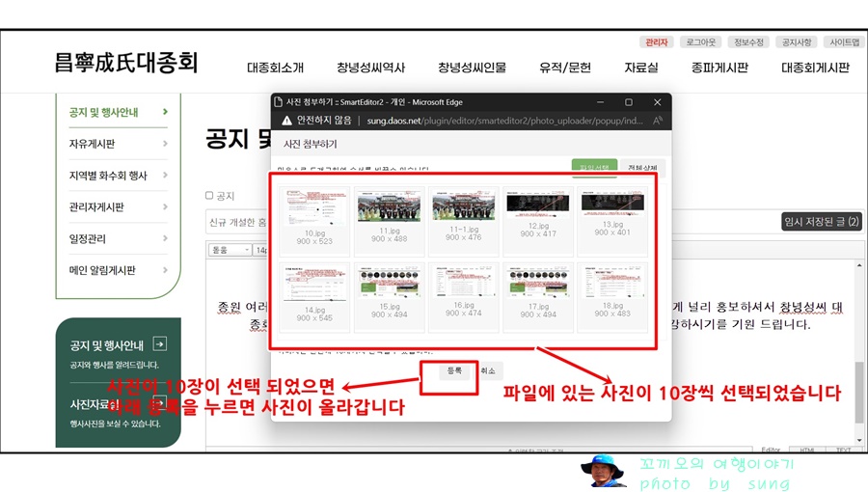Select the 14.jpg thumbnail
The image size is (868, 492).
point(314,298)
